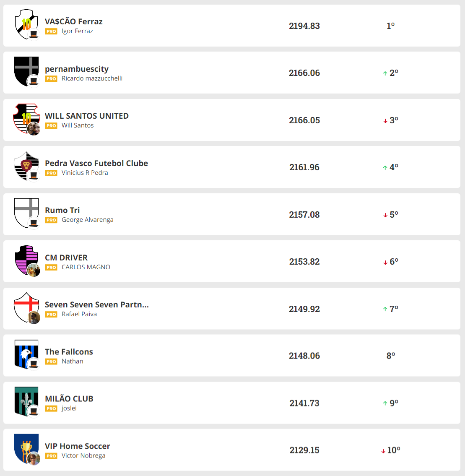Click VA$CÃO Ferraz team shield crest

[26, 24]
